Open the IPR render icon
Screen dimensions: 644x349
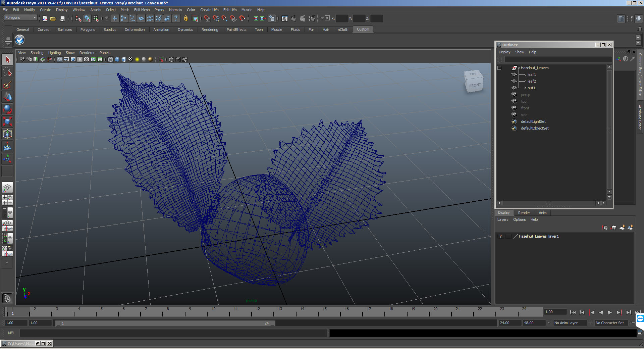(303, 18)
